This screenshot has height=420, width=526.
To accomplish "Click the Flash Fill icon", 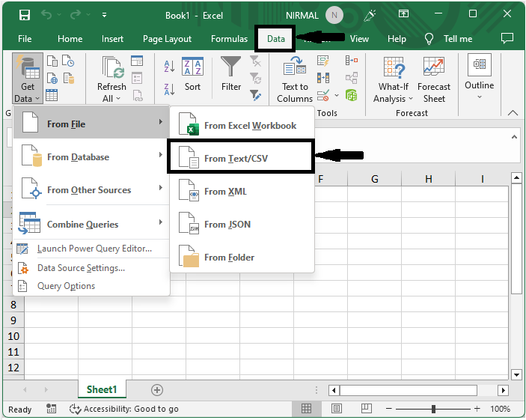I will pyautogui.click(x=323, y=61).
